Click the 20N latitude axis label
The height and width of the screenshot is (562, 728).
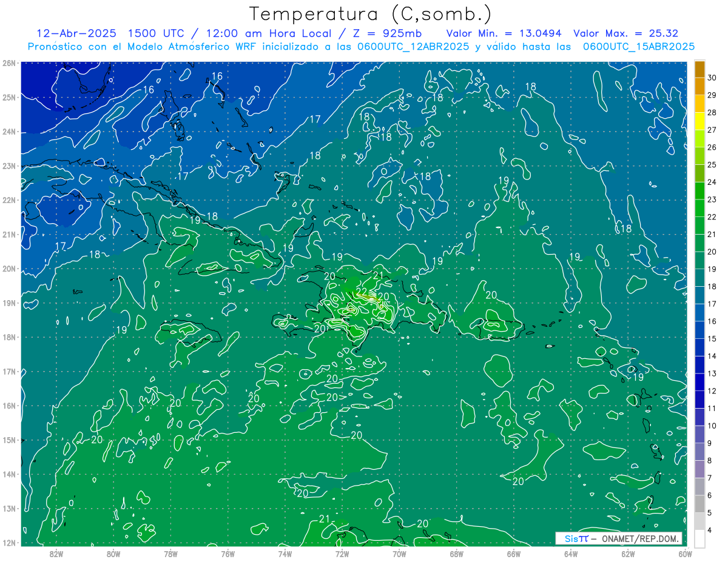pos(9,269)
